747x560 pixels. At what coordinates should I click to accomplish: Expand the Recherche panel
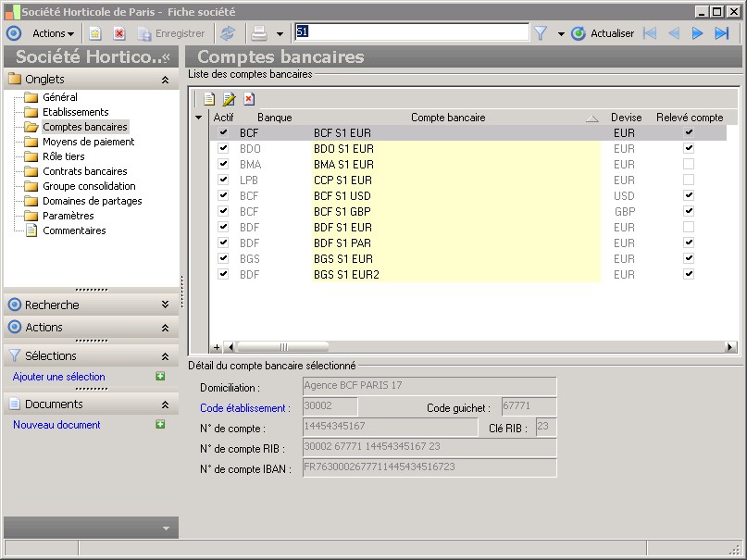165,305
